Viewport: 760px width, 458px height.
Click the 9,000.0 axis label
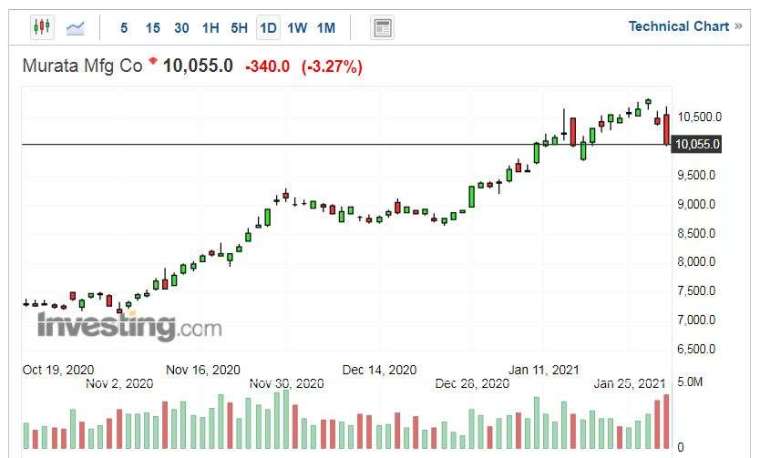[x=697, y=204]
